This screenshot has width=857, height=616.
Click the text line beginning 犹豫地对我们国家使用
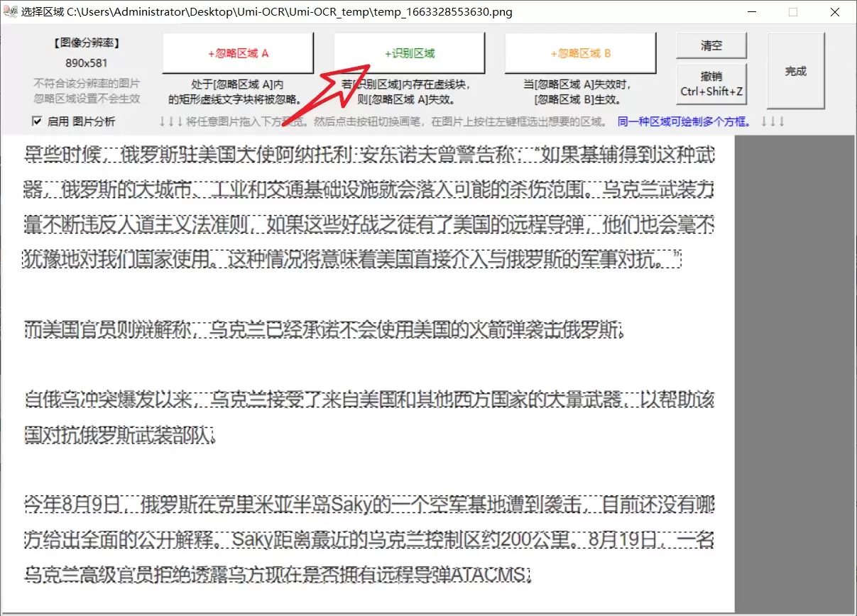pyautogui.click(x=352, y=259)
